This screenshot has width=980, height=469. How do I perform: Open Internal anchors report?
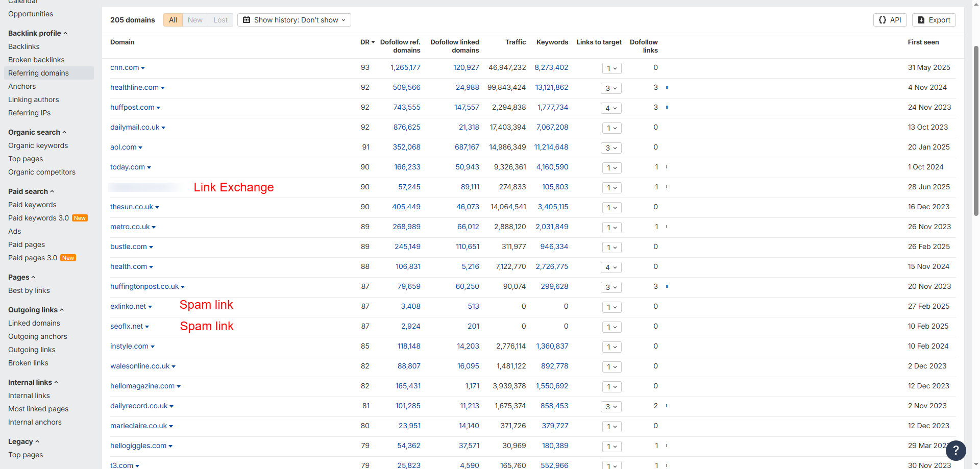35,422
